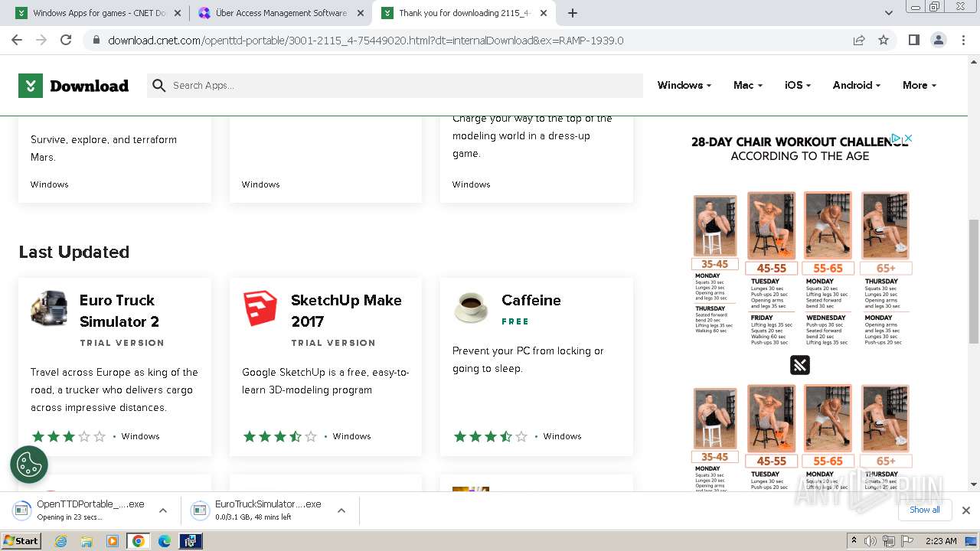
Task: Open the Chrome profile avatar icon
Action: 938,40
